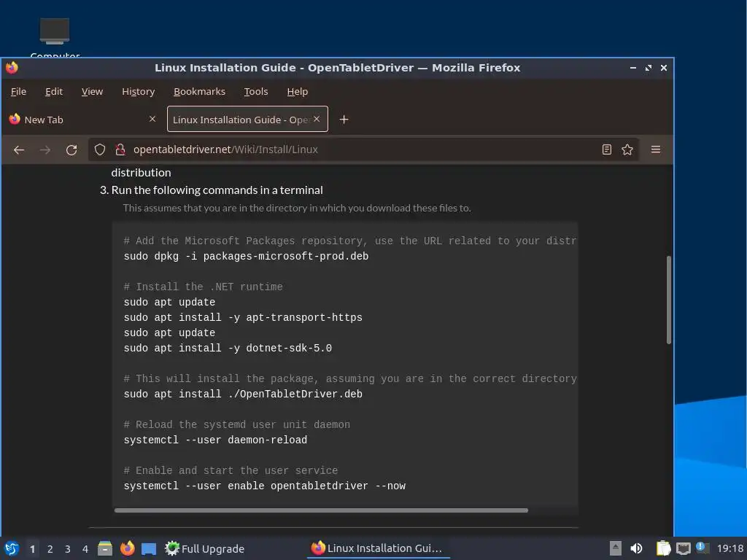
Task: Click '# Reload the systemd user unit daemon' comment
Action: pos(237,425)
